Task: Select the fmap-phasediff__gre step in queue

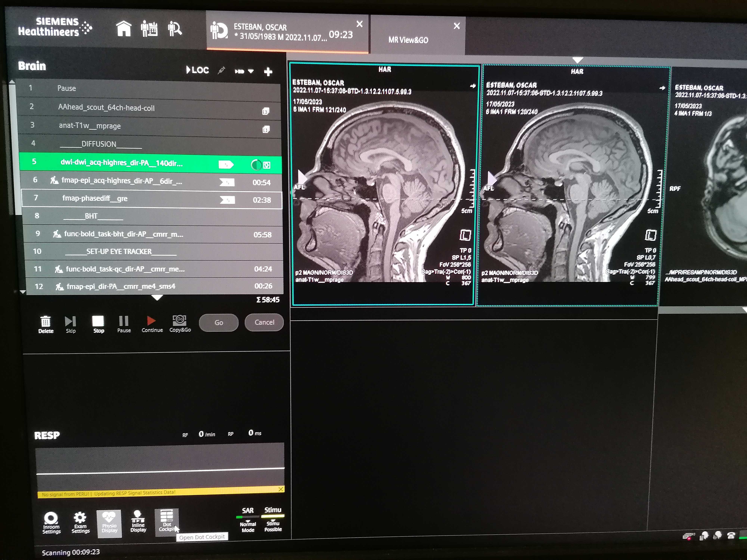Action: click(x=94, y=198)
